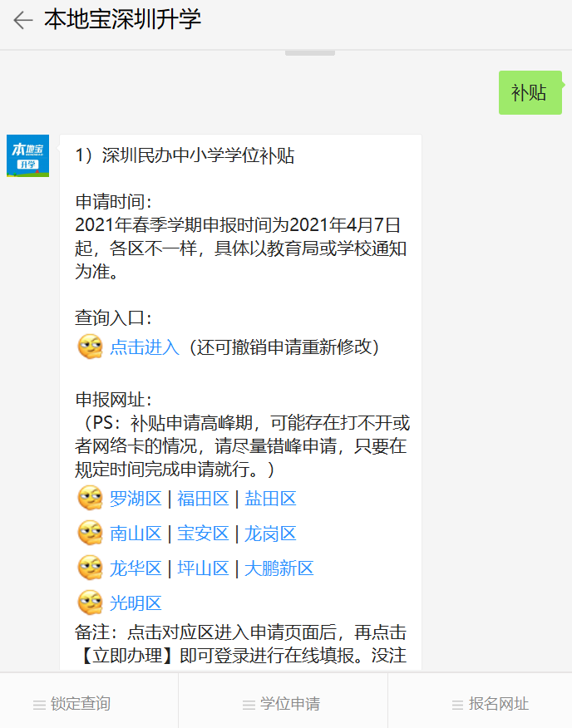Open the 盐田区 application link

point(270,499)
